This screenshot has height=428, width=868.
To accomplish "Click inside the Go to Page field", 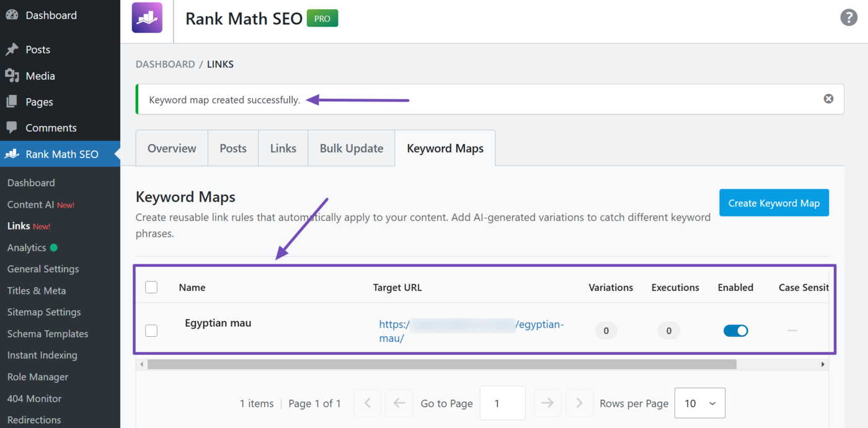I will 502,403.
